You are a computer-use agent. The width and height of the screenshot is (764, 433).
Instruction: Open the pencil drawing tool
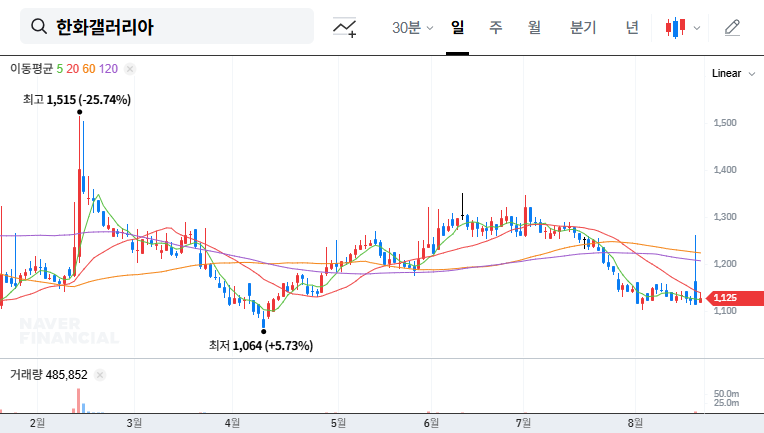pos(732,27)
